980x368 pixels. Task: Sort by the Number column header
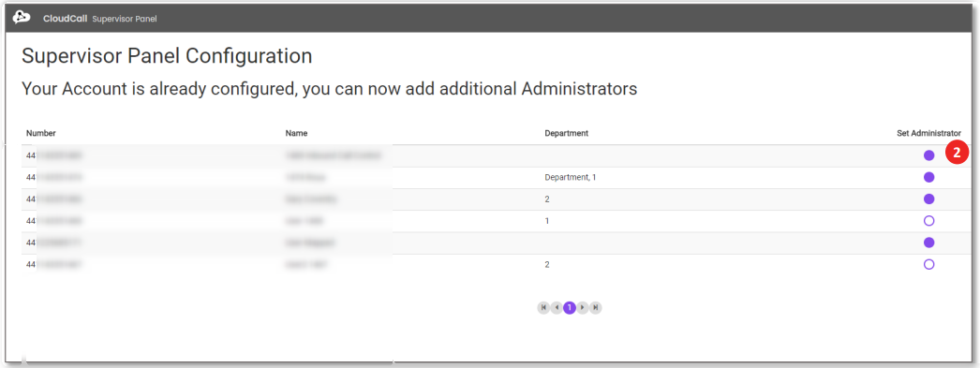point(41,133)
